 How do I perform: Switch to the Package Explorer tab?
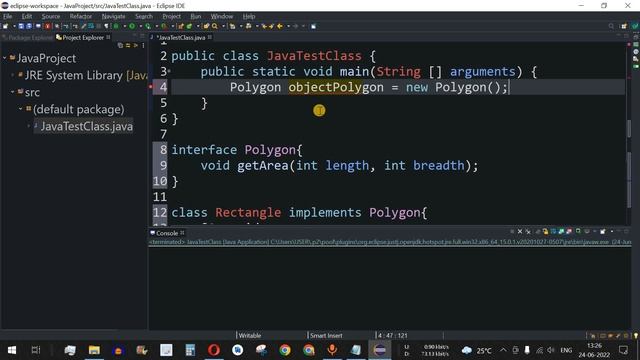click(x=28, y=38)
